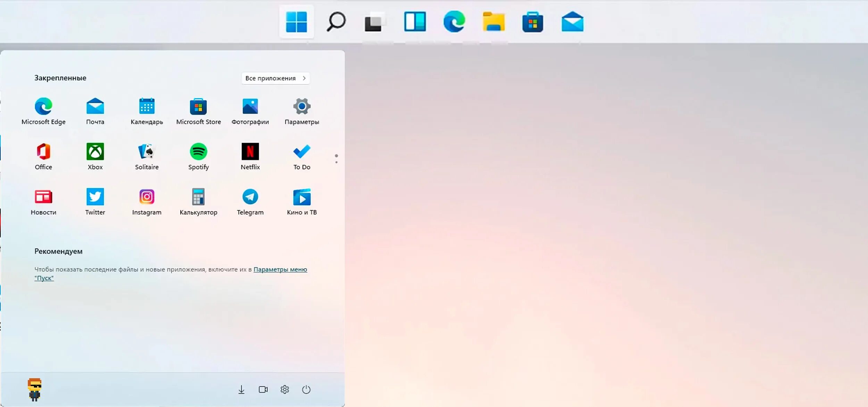Follow the Параметры меню "Пуск" link
Viewport: 868px width, 407px height.
pyautogui.click(x=280, y=269)
